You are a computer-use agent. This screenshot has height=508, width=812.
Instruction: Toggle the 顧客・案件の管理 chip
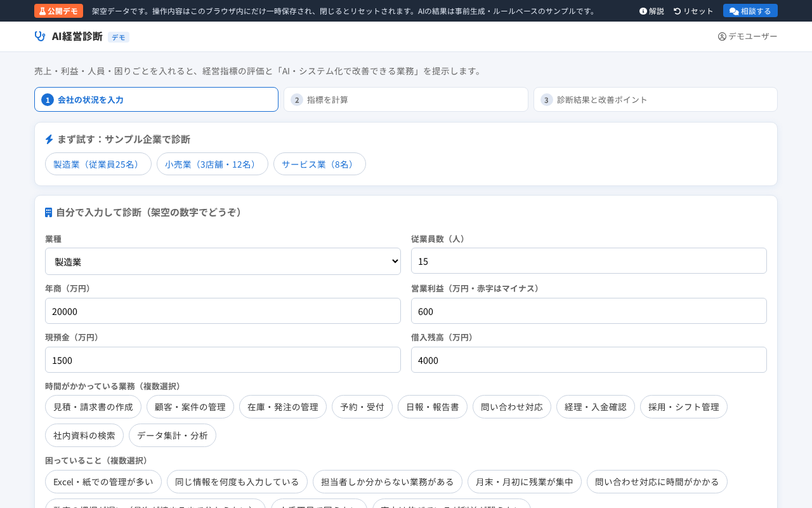pos(190,407)
